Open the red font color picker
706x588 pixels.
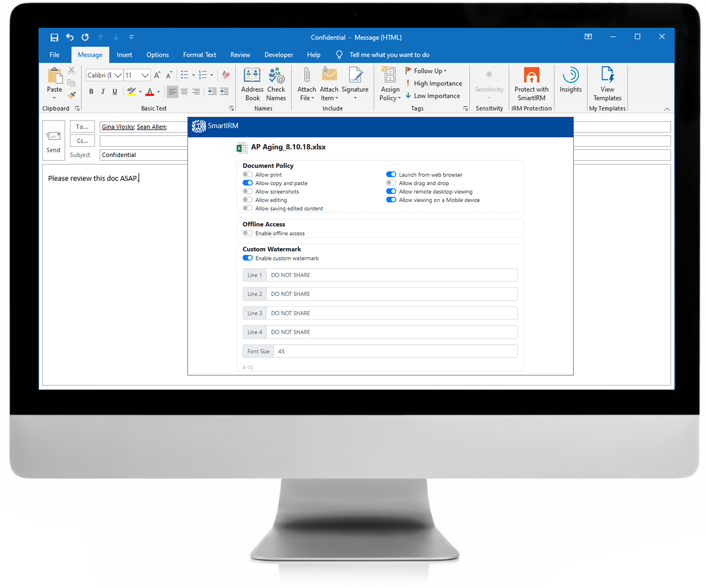(x=158, y=92)
